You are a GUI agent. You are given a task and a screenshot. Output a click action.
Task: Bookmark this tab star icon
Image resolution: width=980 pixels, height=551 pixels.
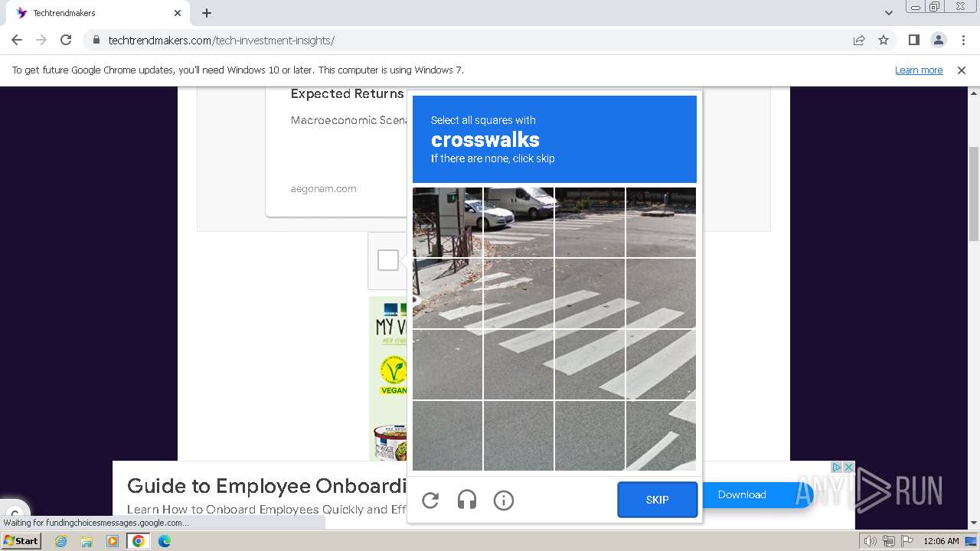click(884, 40)
